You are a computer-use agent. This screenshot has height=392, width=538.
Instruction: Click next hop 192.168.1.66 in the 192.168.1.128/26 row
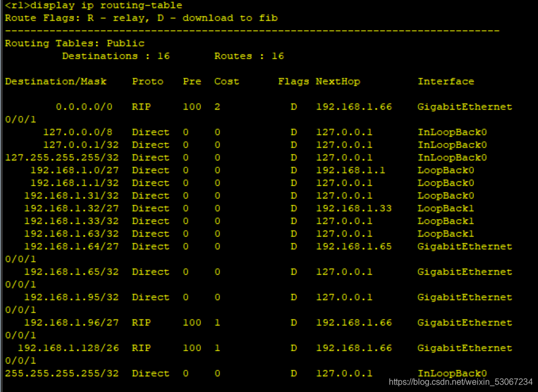354,348
